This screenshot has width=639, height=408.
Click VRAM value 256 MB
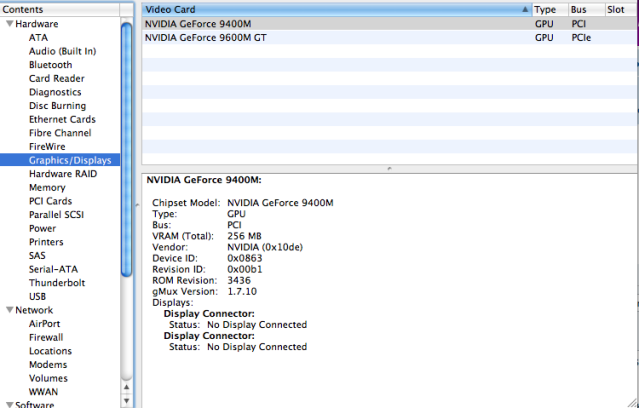[245, 236]
